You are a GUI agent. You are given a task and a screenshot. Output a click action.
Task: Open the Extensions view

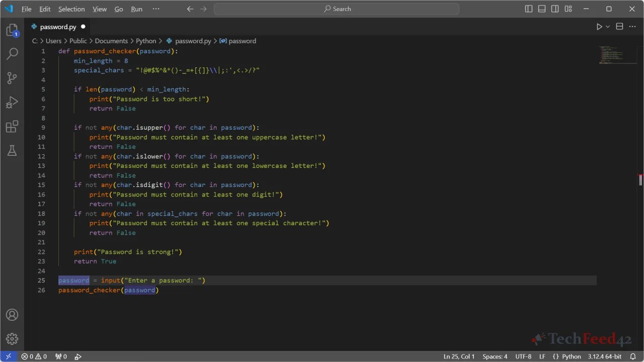coord(12,126)
